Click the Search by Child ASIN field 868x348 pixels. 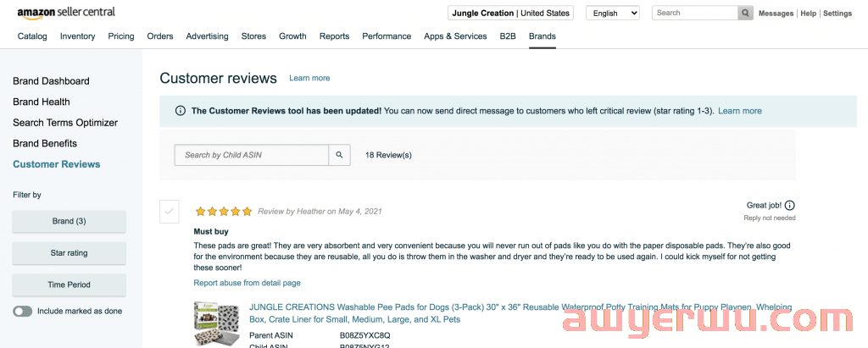pyautogui.click(x=251, y=155)
